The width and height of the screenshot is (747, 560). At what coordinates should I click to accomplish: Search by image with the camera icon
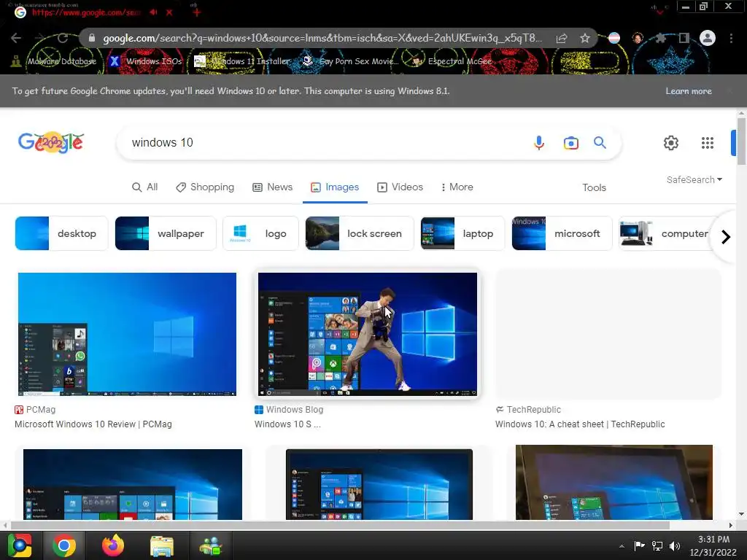(x=570, y=143)
